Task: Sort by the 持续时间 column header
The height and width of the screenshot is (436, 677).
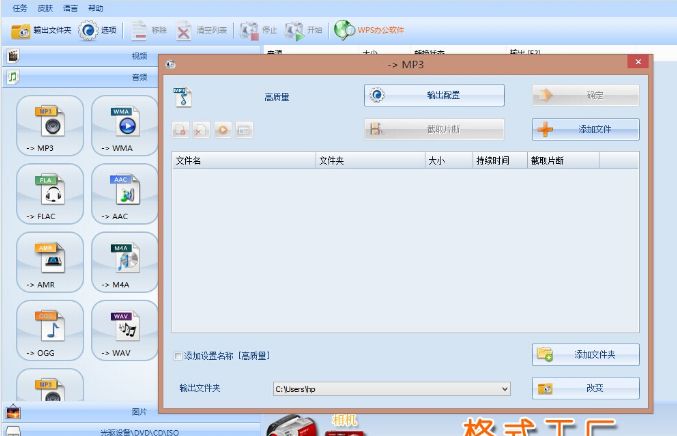Action: pos(500,161)
